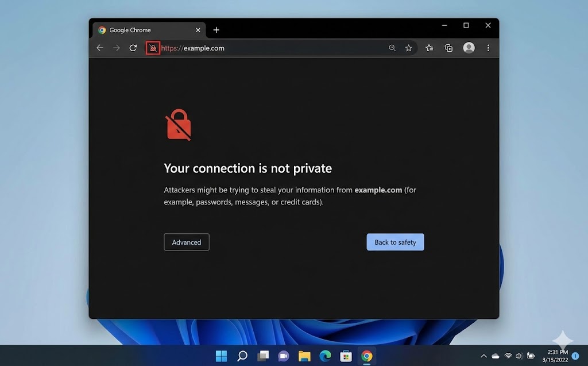Launch Windows Start menu
The width and height of the screenshot is (588, 366).
coord(221,356)
